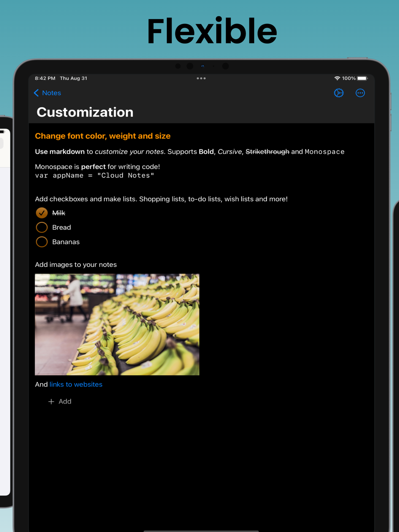Open the gear settings icon
Viewport: 399px width, 532px height.
pyautogui.click(x=339, y=93)
